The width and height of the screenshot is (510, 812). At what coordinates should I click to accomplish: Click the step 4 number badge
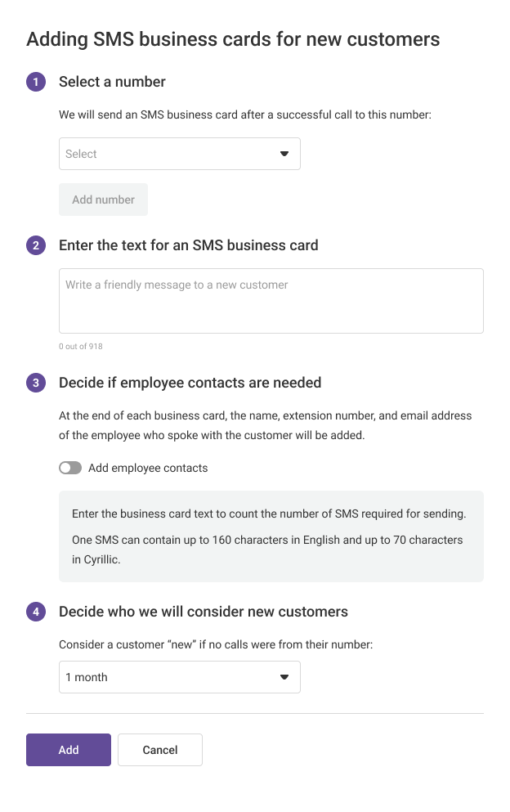coord(36,612)
